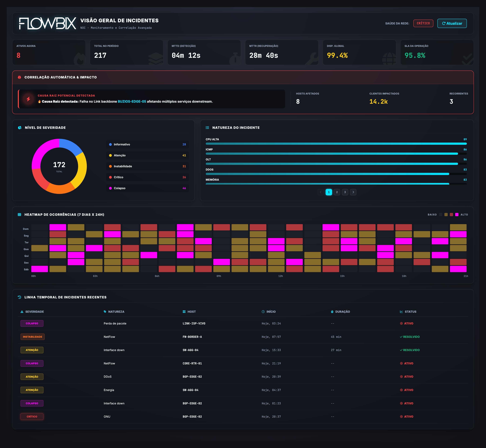Click the magenta ALTO heatmap legend swatch
The width and height of the screenshot is (486, 448).
click(x=457, y=215)
